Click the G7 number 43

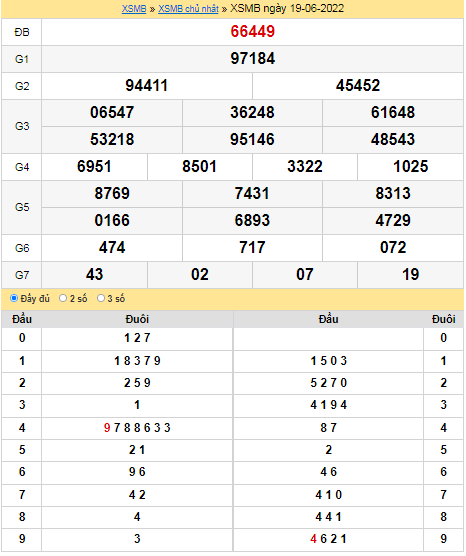pos(94,275)
